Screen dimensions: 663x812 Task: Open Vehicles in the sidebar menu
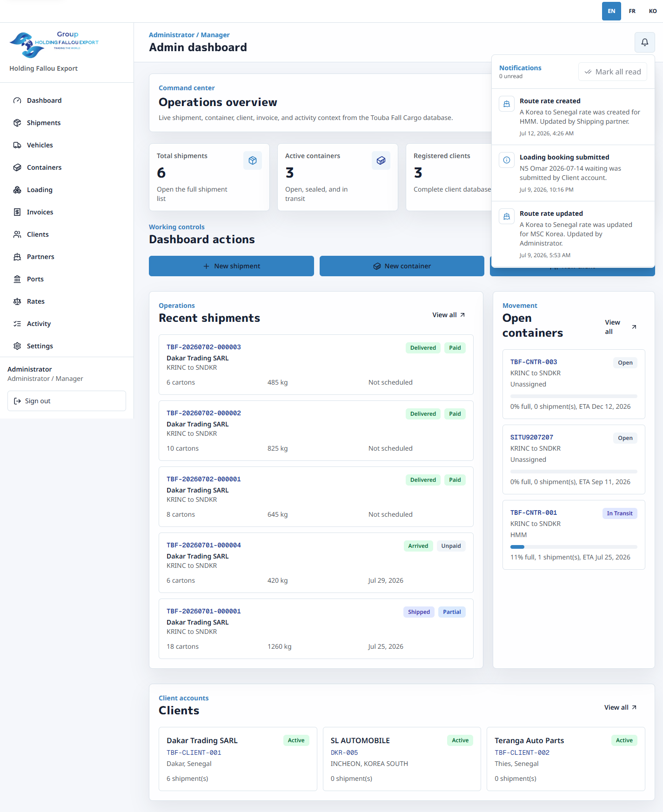(x=67, y=145)
